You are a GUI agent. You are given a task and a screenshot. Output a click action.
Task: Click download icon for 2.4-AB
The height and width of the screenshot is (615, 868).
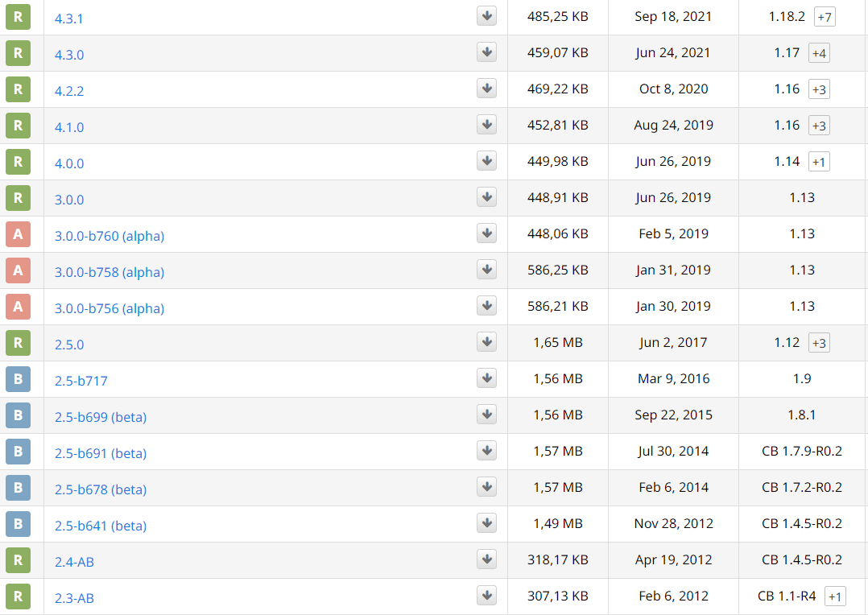(x=486, y=559)
